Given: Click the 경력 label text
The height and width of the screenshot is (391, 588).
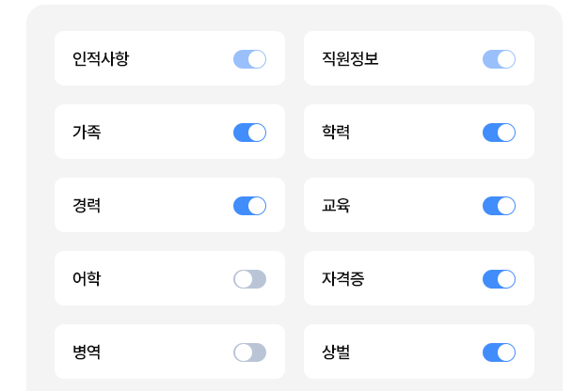Looking at the screenshot, I should [87, 206].
